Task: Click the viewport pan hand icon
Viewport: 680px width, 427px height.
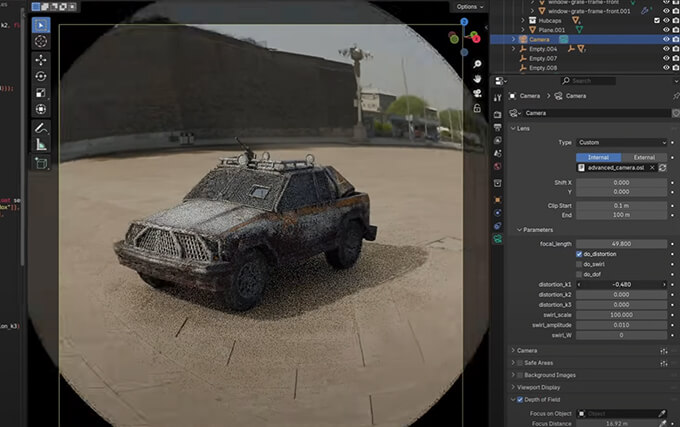Action: point(477,79)
